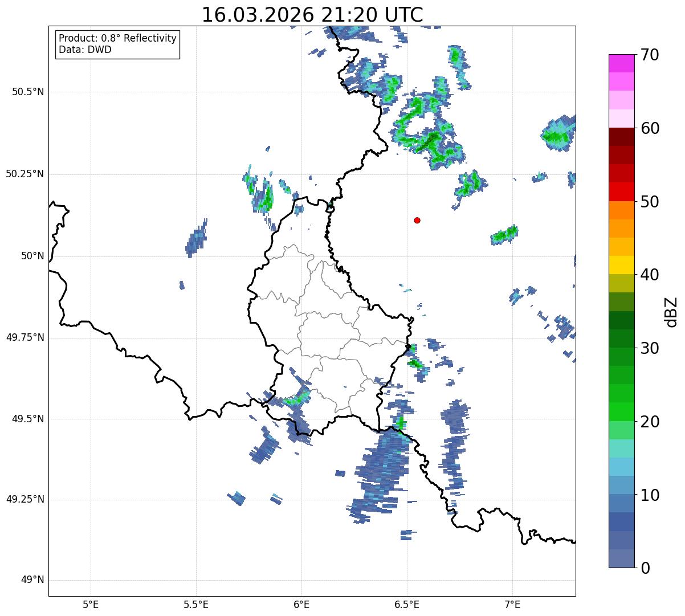The width and height of the screenshot is (685, 616).
Task: Click the colorbar tick label 40
Action: click(x=650, y=275)
